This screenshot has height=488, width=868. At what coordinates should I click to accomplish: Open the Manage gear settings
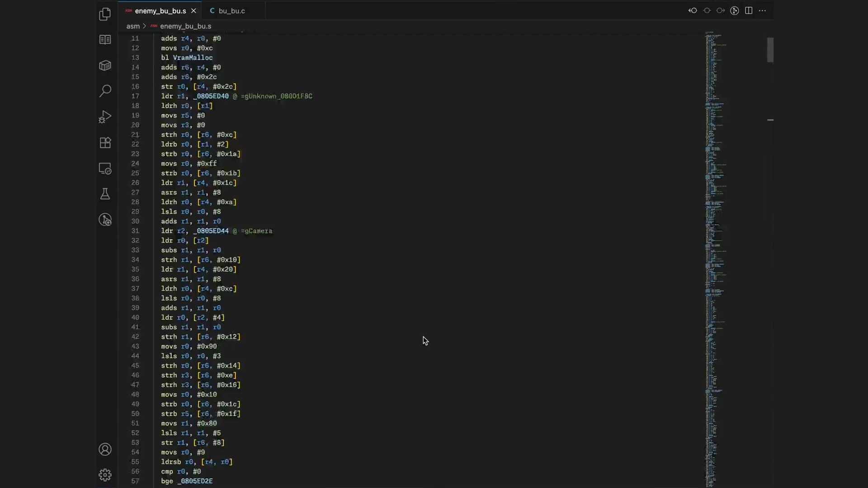click(105, 475)
